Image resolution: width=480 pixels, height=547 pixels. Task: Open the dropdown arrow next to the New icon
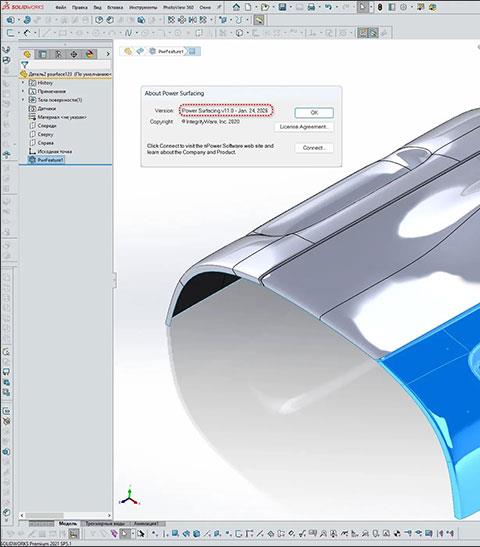pos(256,7)
